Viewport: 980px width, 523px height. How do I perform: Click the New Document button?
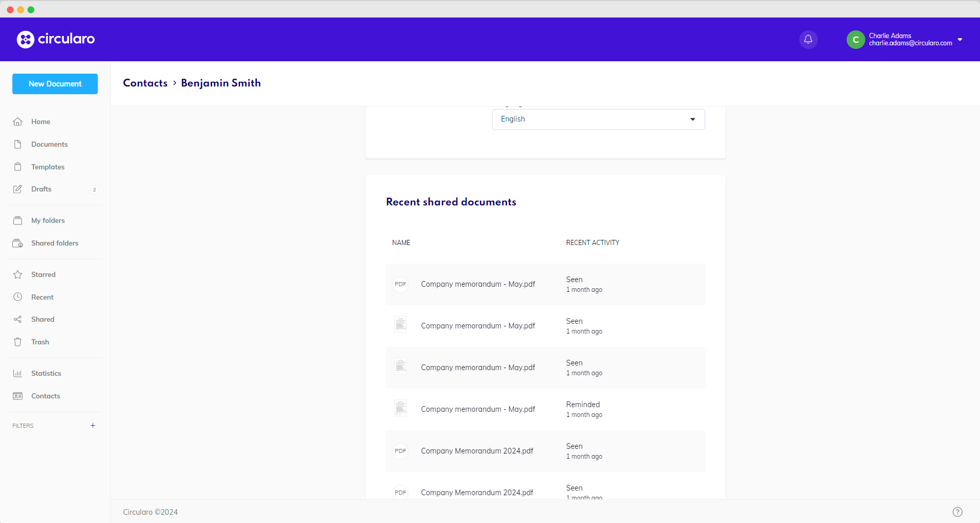[x=55, y=83]
